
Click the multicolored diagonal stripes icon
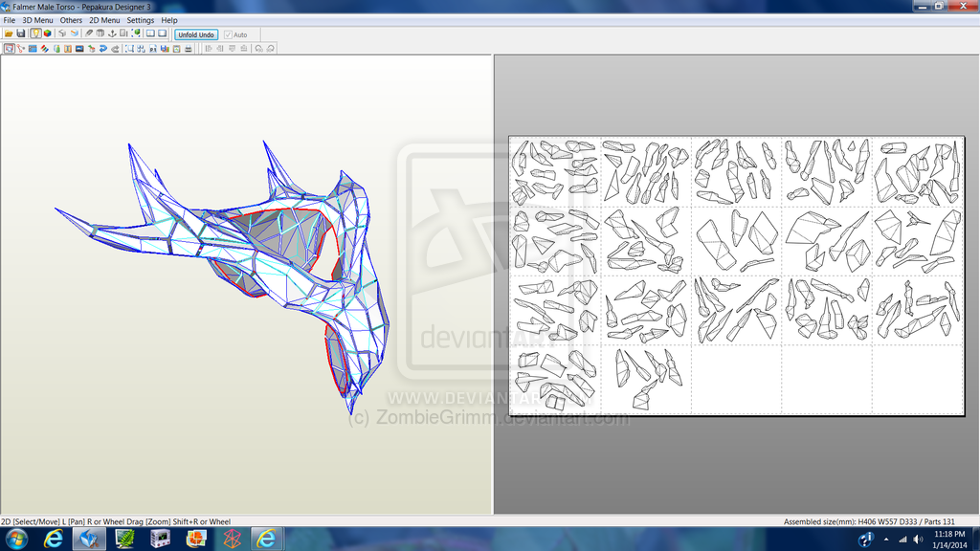pyautogui.click(x=44, y=49)
